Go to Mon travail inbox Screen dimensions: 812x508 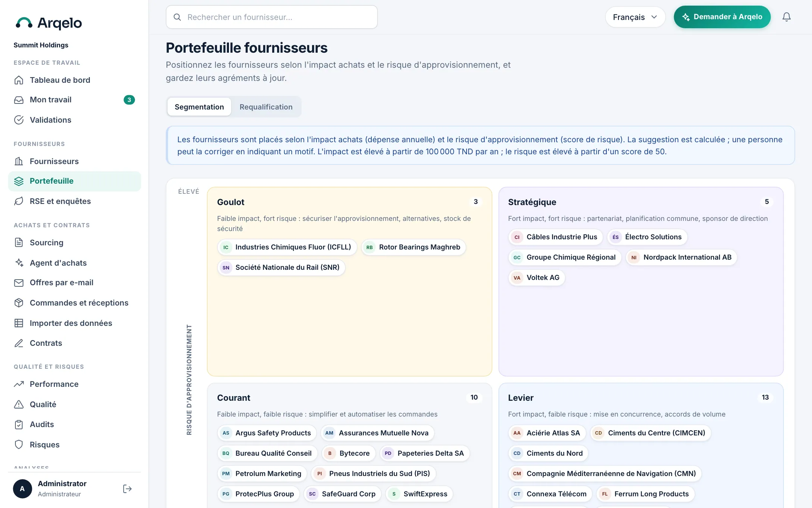pos(74,100)
